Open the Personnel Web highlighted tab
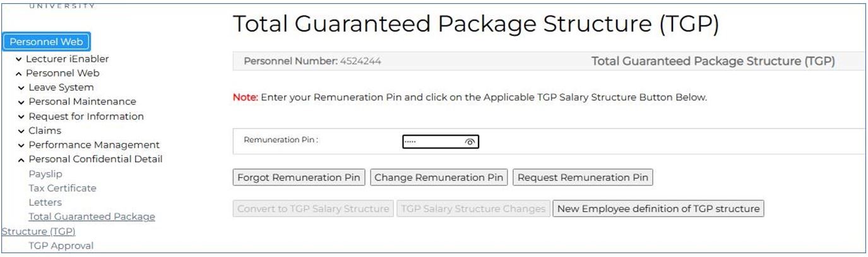The height and width of the screenshot is (257, 868). point(47,42)
